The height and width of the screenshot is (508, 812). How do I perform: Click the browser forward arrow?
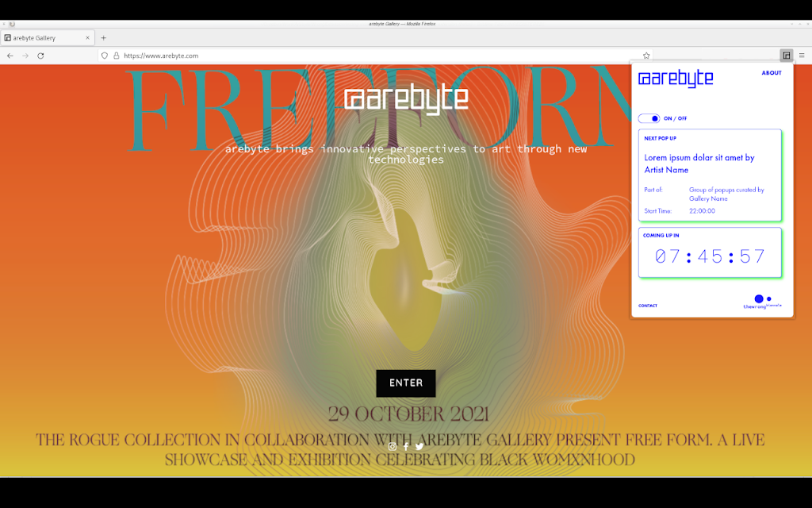pos(25,56)
